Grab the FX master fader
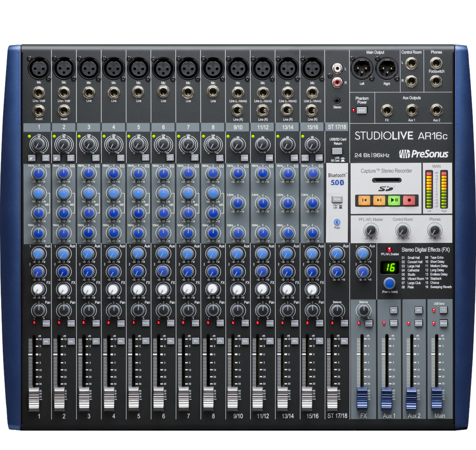Image resolution: width=476 pixels, height=450 pixels. (362, 398)
